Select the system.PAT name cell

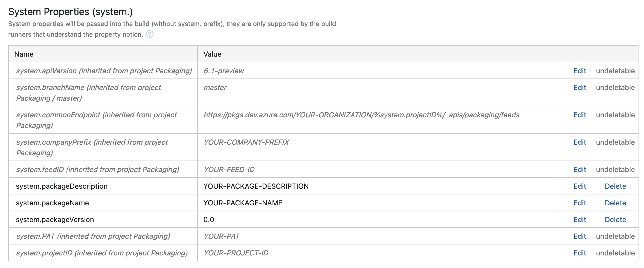(x=103, y=236)
